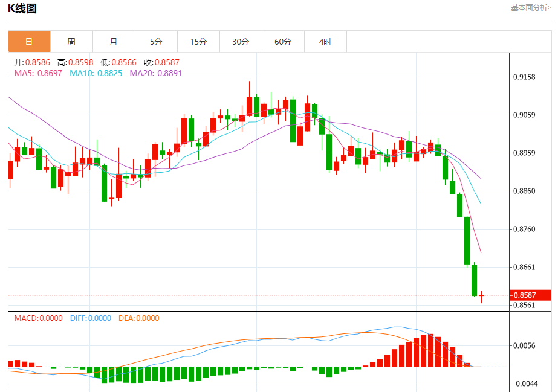558x392 pixels.
Task: Click the -0.0044 MACD axis label
Action: pos(524,384)
